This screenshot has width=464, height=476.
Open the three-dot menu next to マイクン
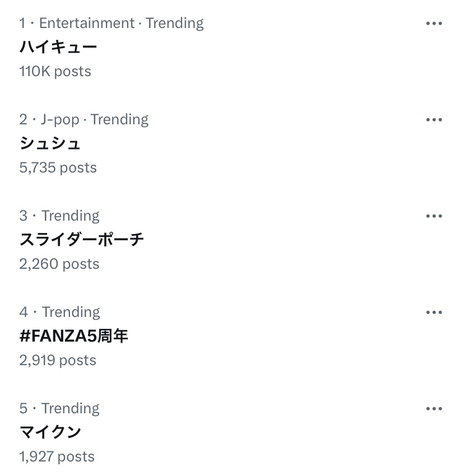click(434, 409)
